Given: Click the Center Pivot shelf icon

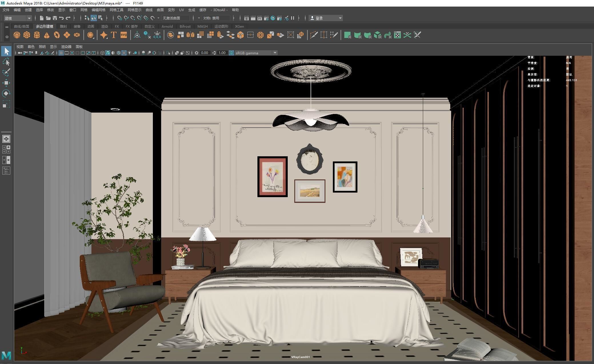Looking at the screenshot, I should coord(137,35).
